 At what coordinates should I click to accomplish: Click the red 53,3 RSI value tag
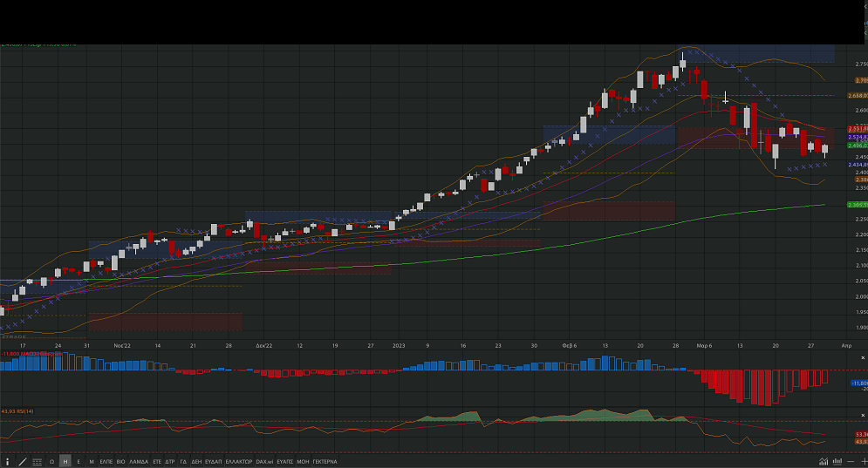[x=861, y=434]
